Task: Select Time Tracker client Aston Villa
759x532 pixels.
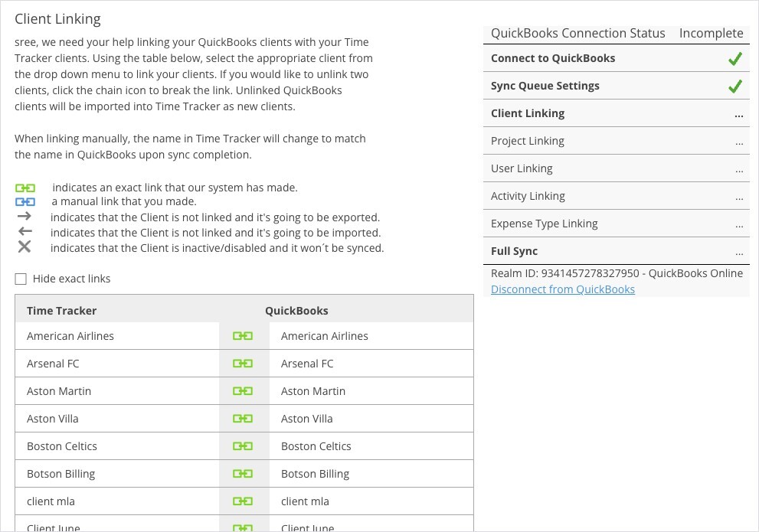Action: click(52, 419)
